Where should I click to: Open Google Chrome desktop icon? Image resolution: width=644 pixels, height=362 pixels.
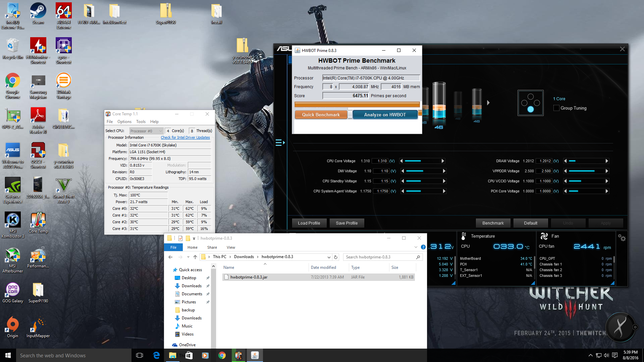tap(13, 85)
